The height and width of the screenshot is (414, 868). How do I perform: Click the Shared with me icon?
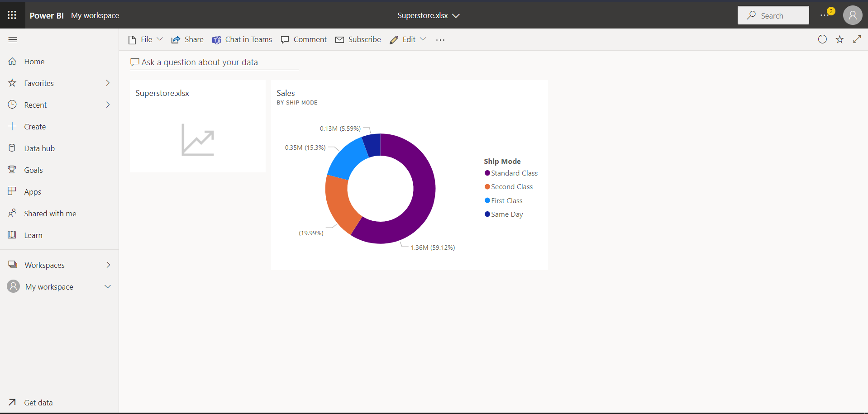tap(13, 213)
